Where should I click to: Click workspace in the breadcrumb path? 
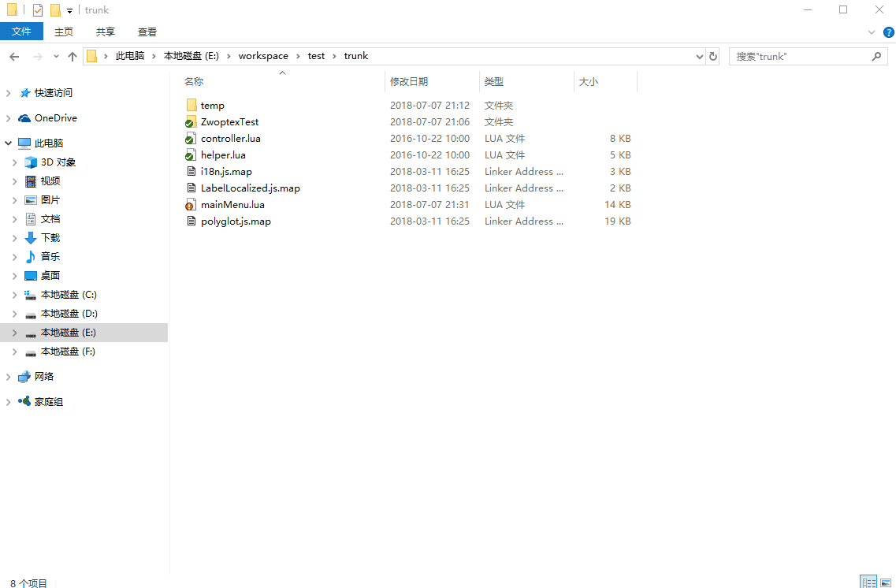tap(263, 56)
